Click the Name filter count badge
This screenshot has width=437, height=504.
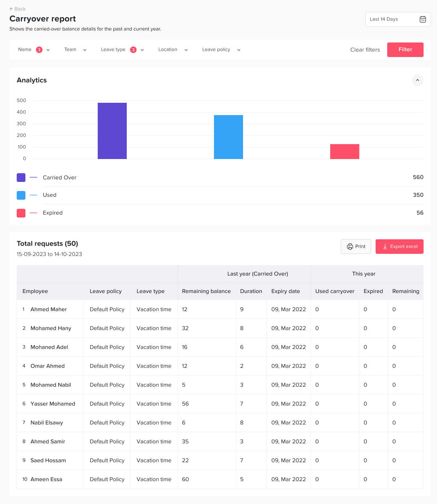coord(39,50)
